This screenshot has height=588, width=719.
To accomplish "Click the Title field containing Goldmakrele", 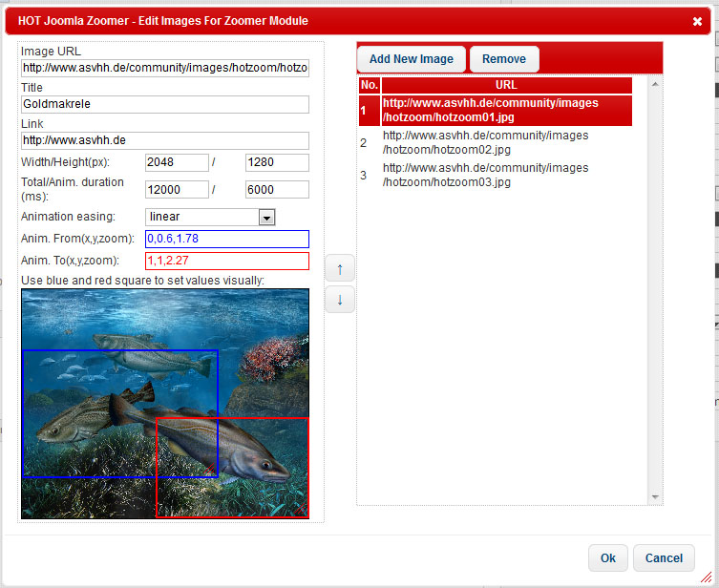I will click(x=165, y=104).
